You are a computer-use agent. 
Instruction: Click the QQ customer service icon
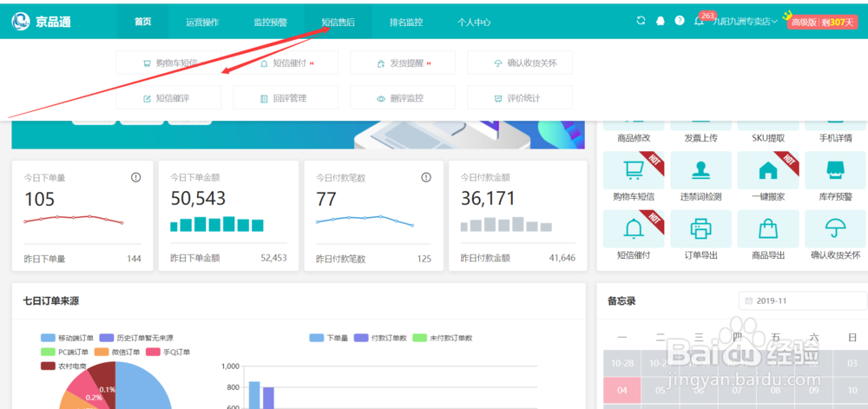pos(660,21)
